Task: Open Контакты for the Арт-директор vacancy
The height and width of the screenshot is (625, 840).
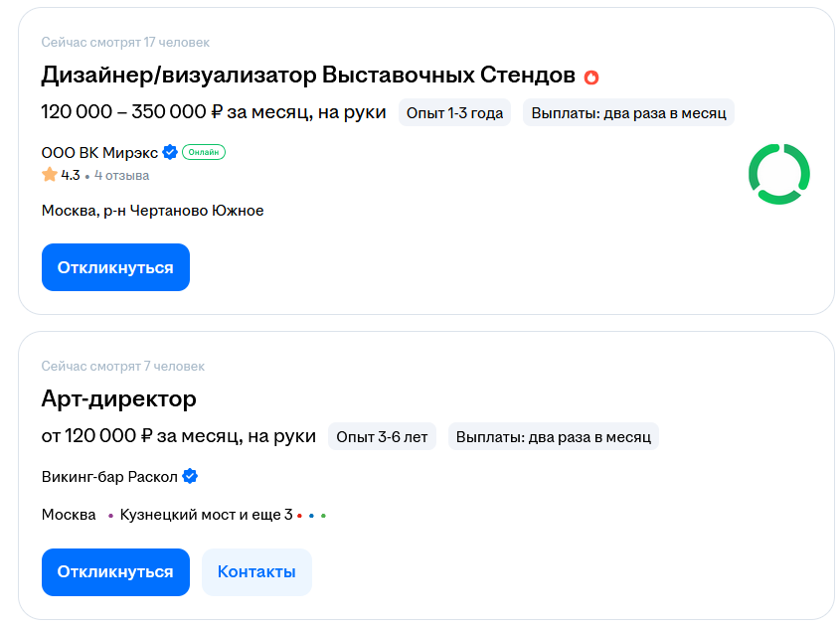Action: pos(256,571)
